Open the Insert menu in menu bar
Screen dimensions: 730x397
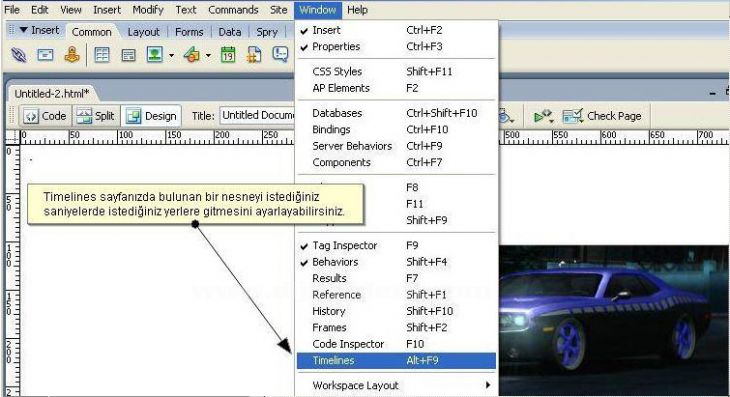[107, 10]
